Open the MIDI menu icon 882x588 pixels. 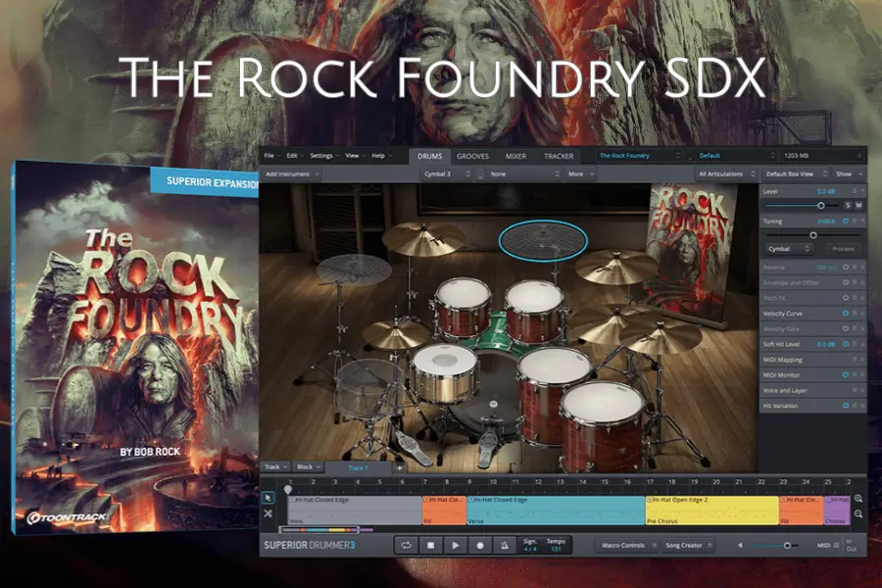click(x=837, y=545)
